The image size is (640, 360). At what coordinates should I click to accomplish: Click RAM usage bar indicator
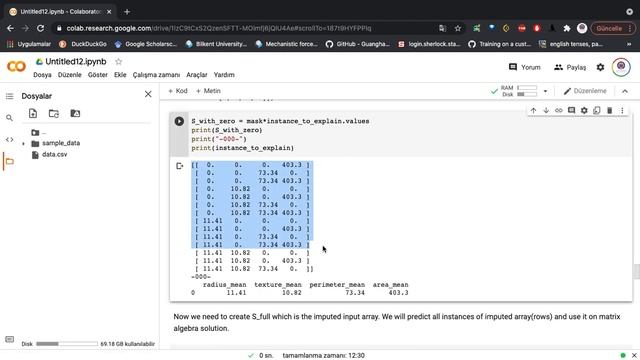point(527,87)
